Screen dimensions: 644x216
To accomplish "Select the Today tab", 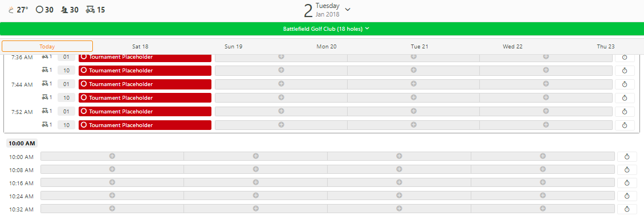I will 47,46.
